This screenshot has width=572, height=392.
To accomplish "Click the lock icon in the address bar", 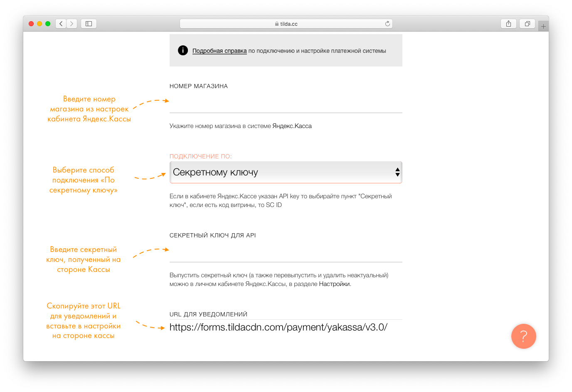I will [277, 24].
